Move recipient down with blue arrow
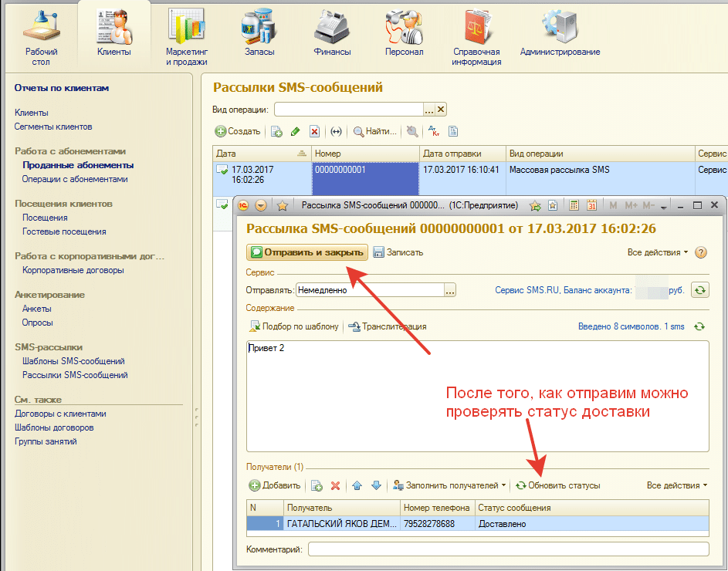The height and width of the screenshot is (571, 728). 376,485
